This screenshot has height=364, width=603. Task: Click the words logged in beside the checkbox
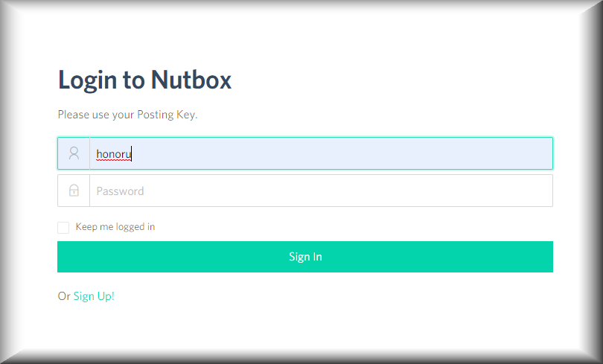135,227
